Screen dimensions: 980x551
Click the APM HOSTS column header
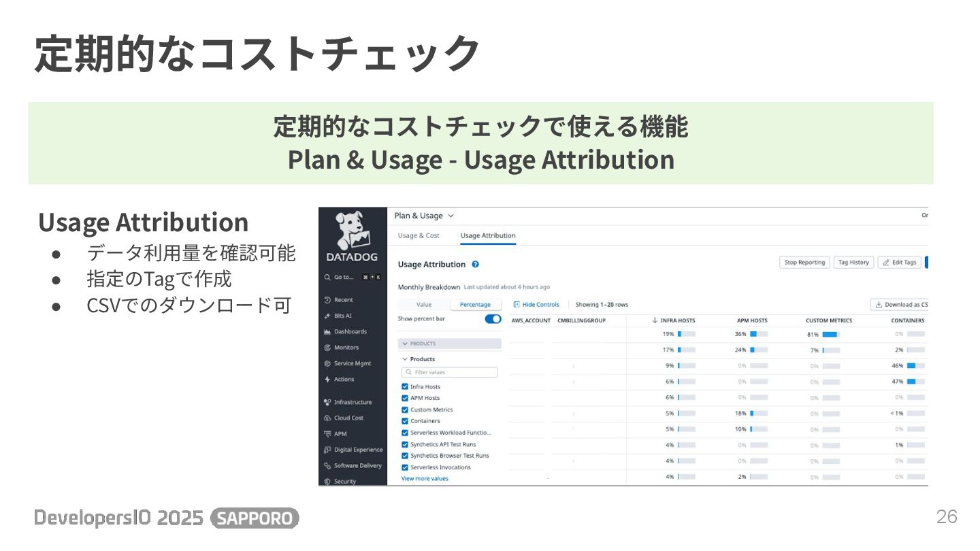[x=752, y=320]
